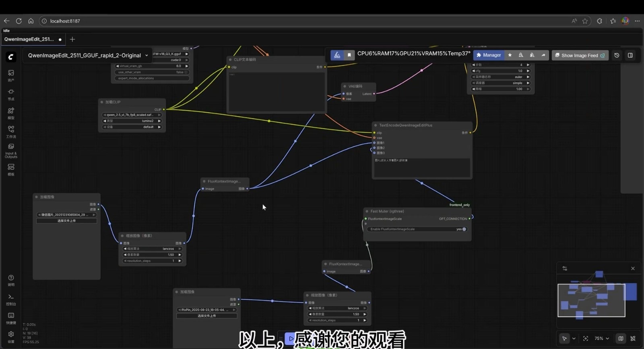
Task: Toggle minimap visibility button
Action: (x=621, y=339)
